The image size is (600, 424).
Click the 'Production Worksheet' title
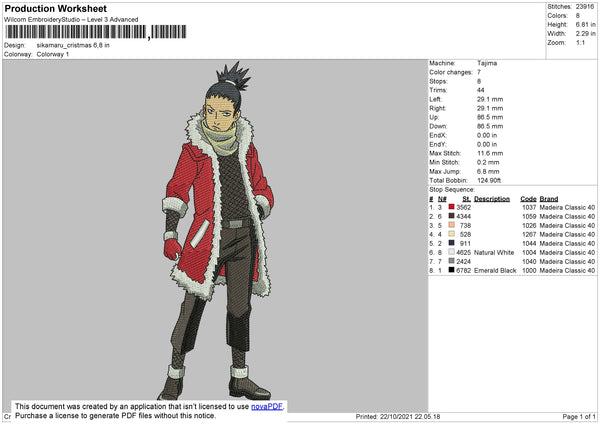55,8
